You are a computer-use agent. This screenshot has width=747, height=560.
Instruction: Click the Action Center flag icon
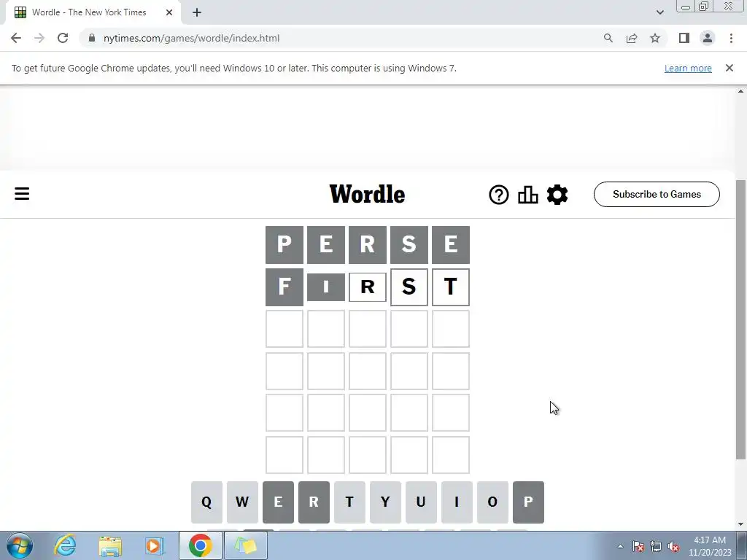click(638, 547)
